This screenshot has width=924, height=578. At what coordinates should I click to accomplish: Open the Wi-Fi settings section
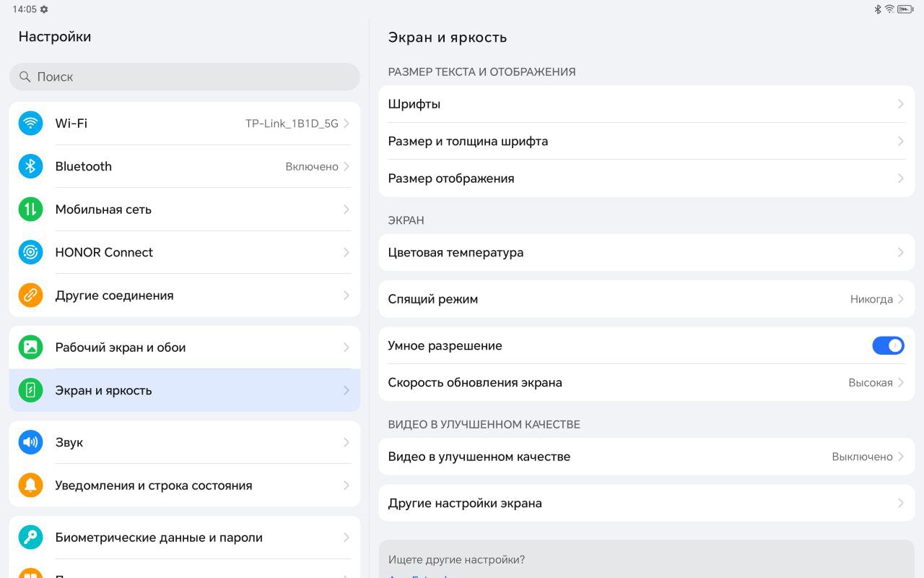tap(185, 124)
